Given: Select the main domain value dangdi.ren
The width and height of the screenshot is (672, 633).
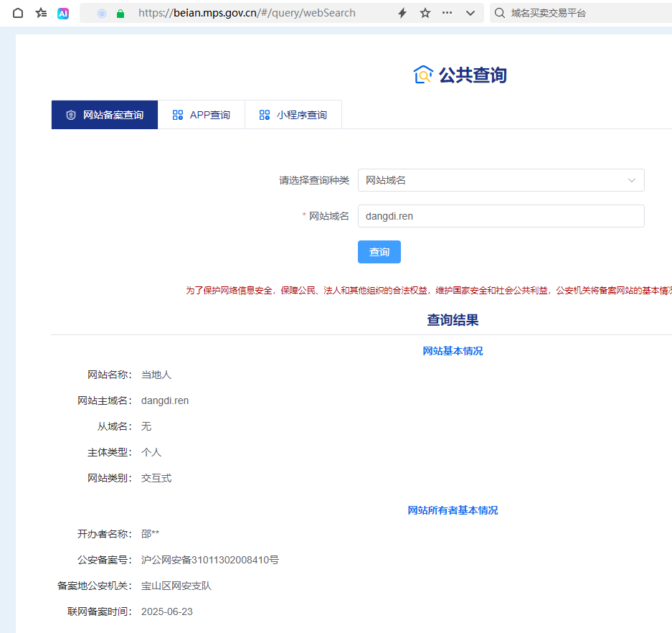Looking at the screenshot, I should (x=165, y=400).
